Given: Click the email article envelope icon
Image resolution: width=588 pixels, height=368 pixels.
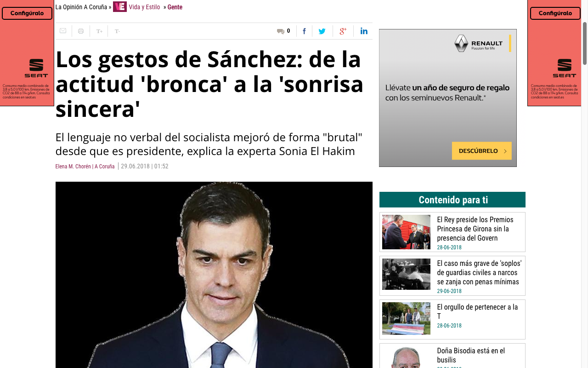Looking at the screenshot, I should pyautogui.click(x=63, y=31).
